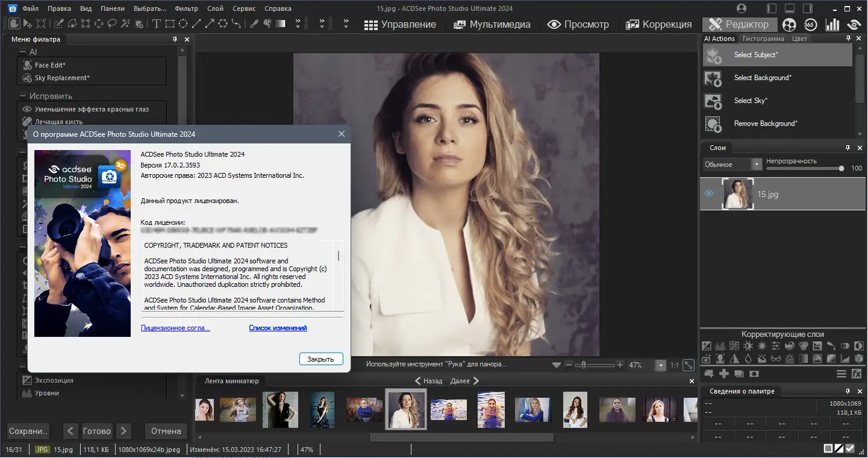The height and width of the screenshot is (458, 868).
Task: Collapse the AI filter group
Action: click(x=22, y=52)
